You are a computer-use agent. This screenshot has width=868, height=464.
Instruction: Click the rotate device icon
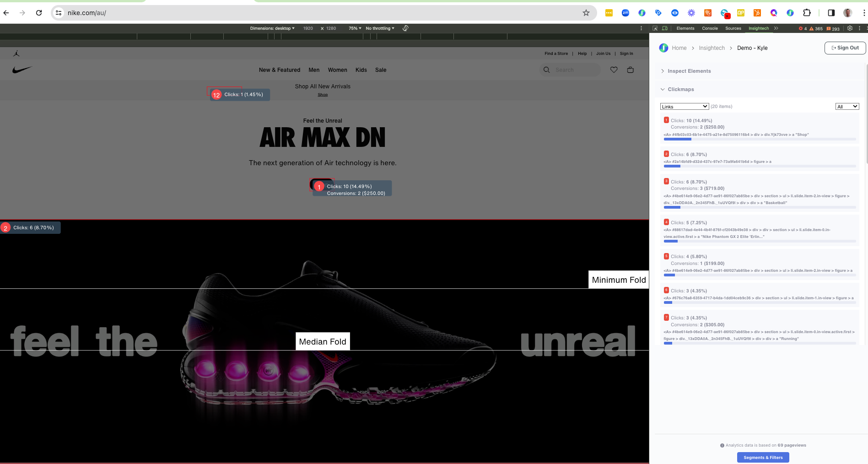click(x=405, y=28)
